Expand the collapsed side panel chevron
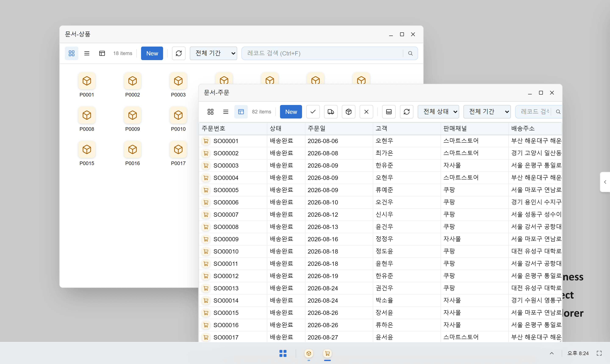Screen dimensions: 610x364 point(605,182)
